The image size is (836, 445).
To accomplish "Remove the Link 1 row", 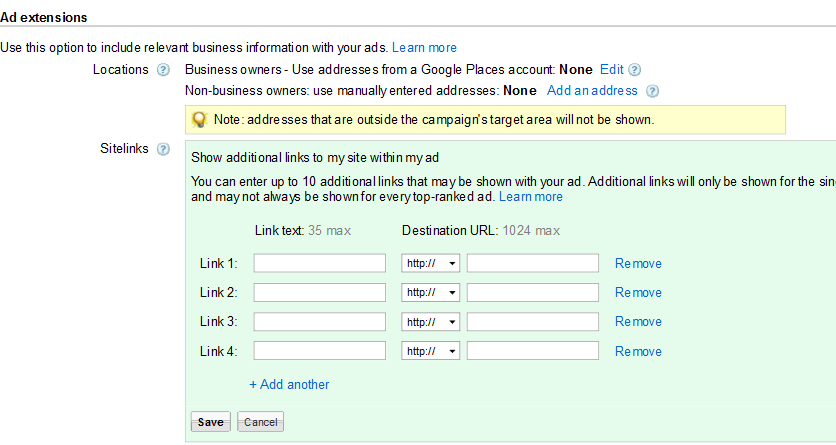I will (x=638, y=264).
